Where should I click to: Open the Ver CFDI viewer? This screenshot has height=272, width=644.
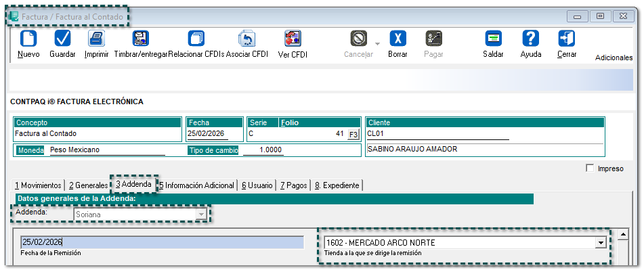click(x=293, y=39)
